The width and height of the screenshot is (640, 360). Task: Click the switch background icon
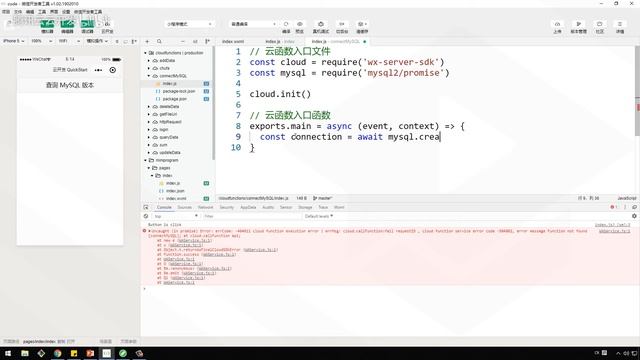tap(342, 24)
